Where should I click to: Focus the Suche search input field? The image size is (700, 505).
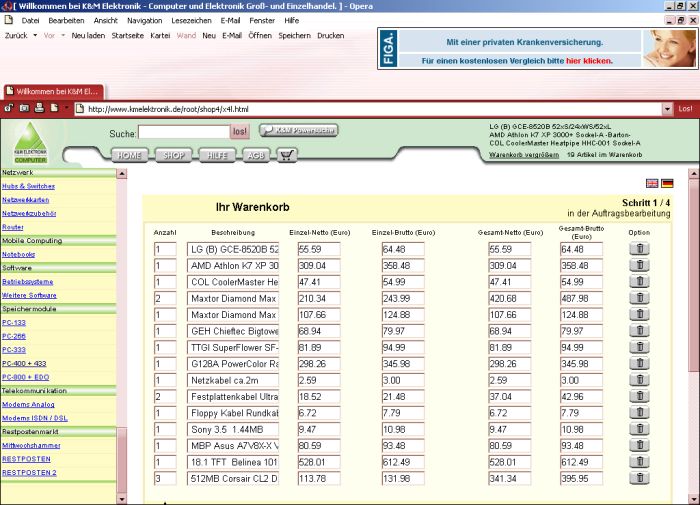pyautogui.click(x=183, y=132)
